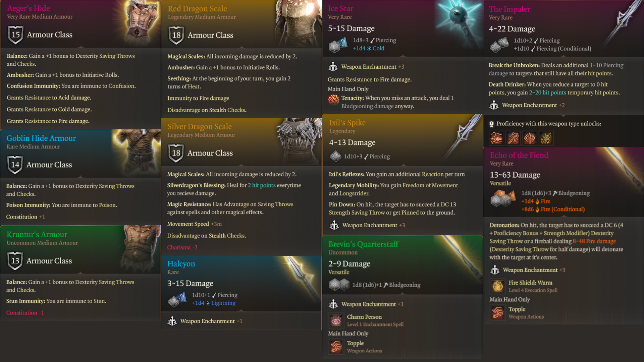Click Goblin Hide Armour artwork thumbnail
Viewport: 644px width, 362px height.
point(138,153)
